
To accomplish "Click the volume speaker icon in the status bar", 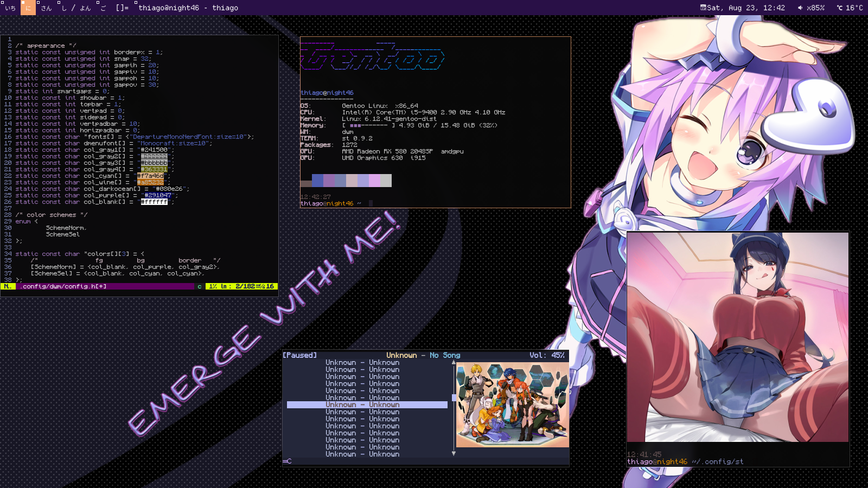I will pos(800,8).
